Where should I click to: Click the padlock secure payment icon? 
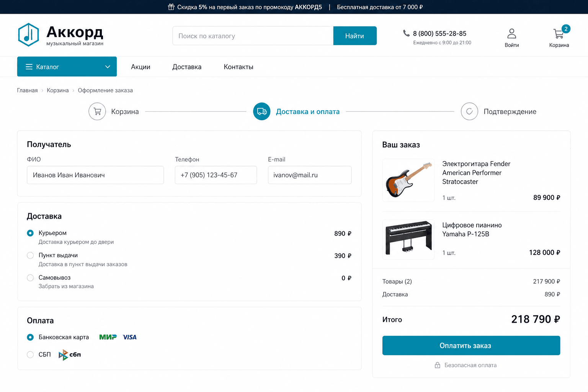click(438, 365)
